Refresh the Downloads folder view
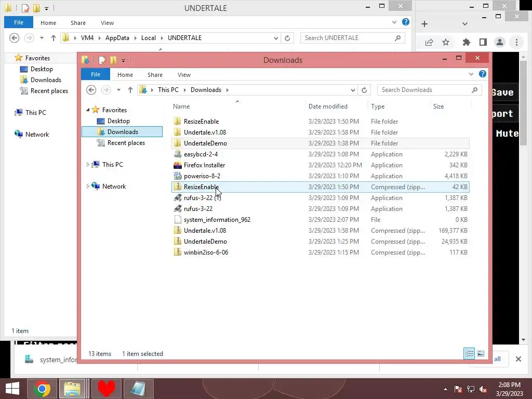Image resolution: width=532 pixels, height=399 pixels. [x=364, y=90]
